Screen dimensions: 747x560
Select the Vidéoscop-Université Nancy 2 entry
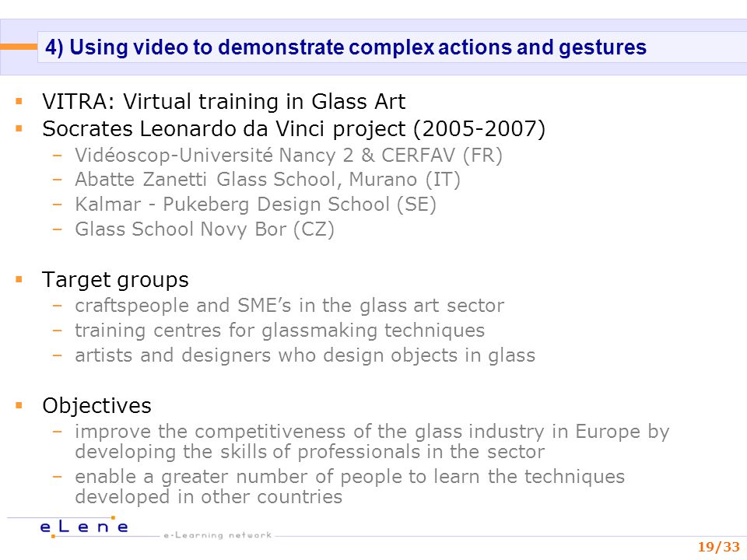coord(289,156)
